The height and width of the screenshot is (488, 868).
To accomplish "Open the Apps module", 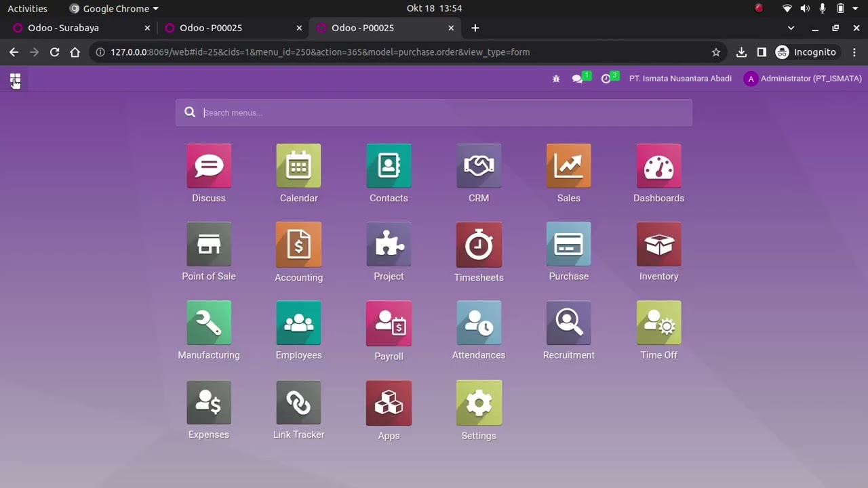I will 389,411.
